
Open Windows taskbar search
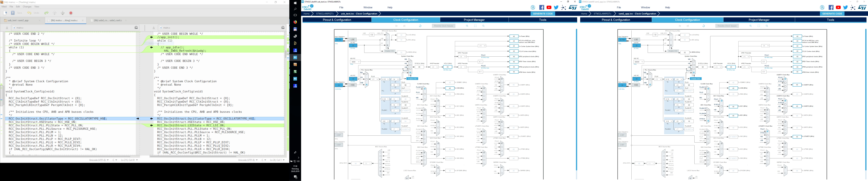(x=295, y=9)
